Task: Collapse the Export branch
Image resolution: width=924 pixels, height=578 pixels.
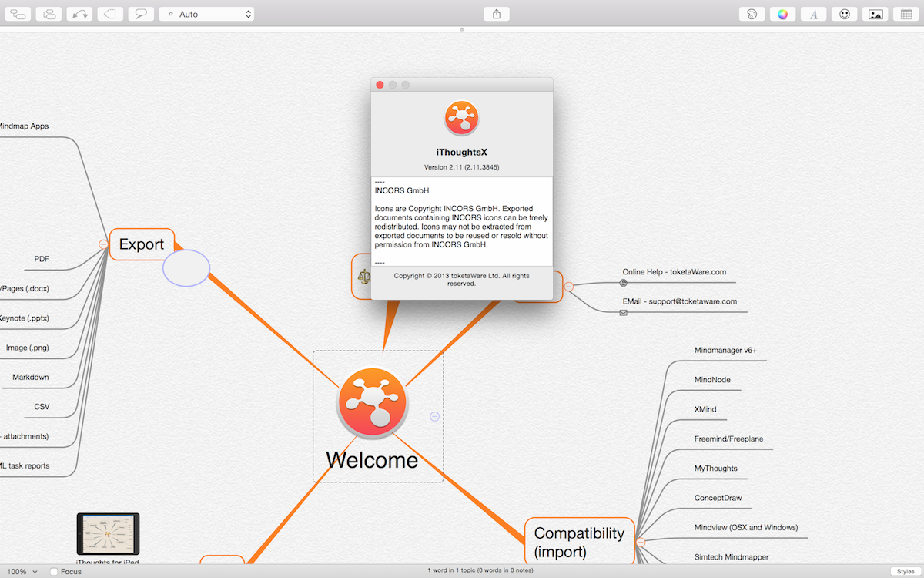Action: click(103, 244)
